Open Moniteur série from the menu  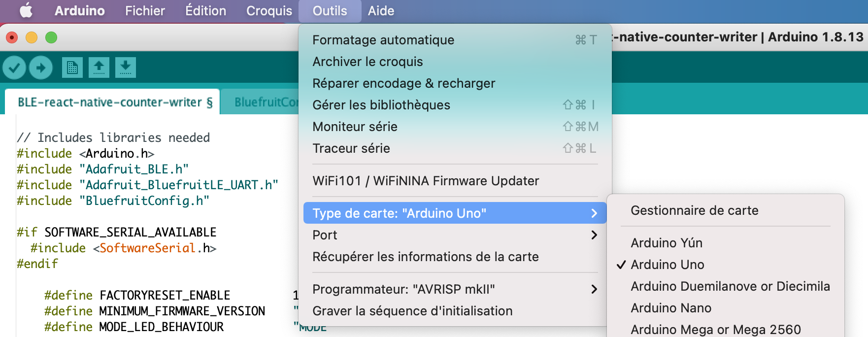pos(355,127)
